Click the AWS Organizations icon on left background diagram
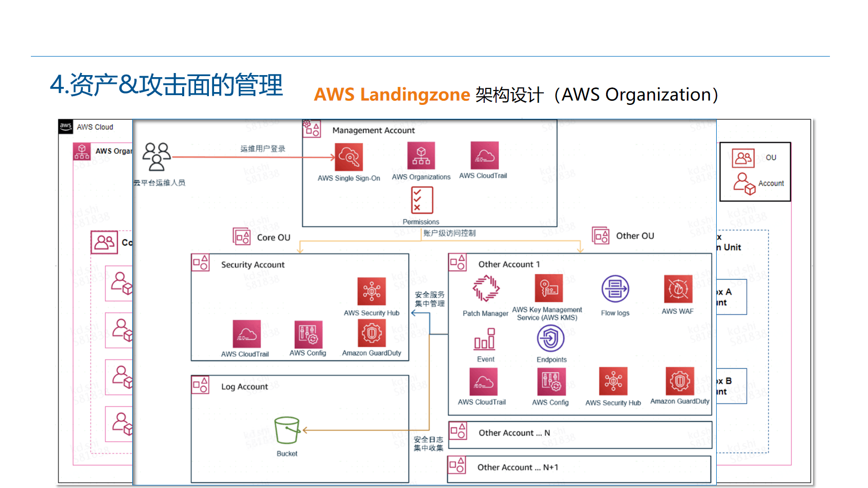The height and width of the screenshot is (488, 868). click(82, 152)
